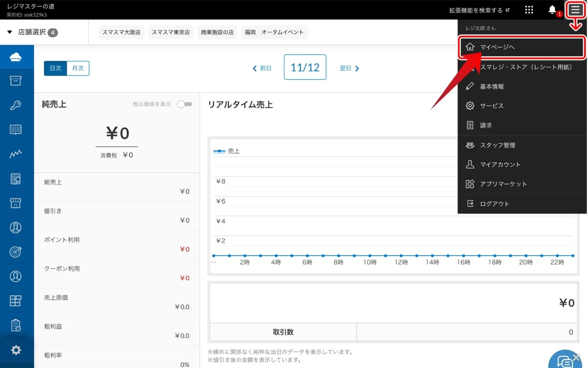This screenshot has height=368, width=588.
Task: Go to next day with 翌日
Action: click(349, 68)
